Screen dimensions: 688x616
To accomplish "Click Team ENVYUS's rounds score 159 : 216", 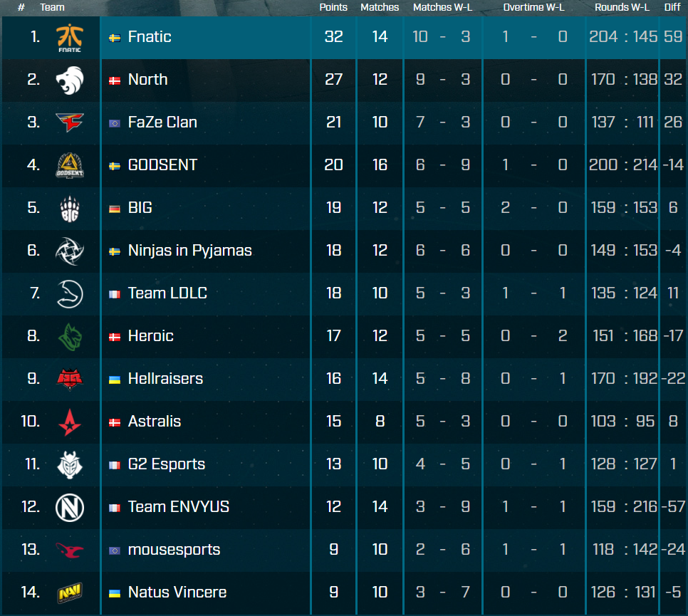I will tap(624, 507).
